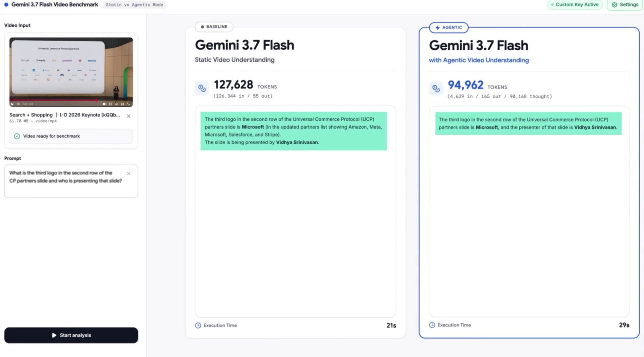Remove the uploaded video file
This screenshot has height=357, width=644.
click(x=128, y=116)
